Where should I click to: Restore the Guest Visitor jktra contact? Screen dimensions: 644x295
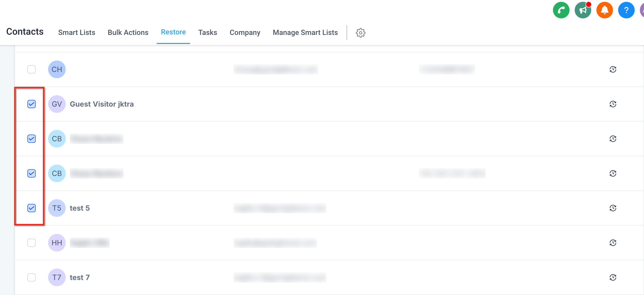(613, 104)
